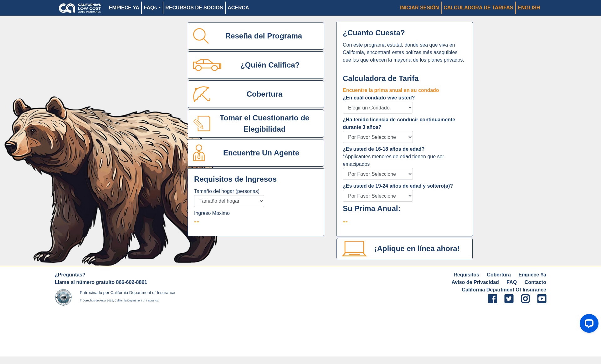Click the Ingreso Maximo label
The image size is (601, 364).
point(212,213)
